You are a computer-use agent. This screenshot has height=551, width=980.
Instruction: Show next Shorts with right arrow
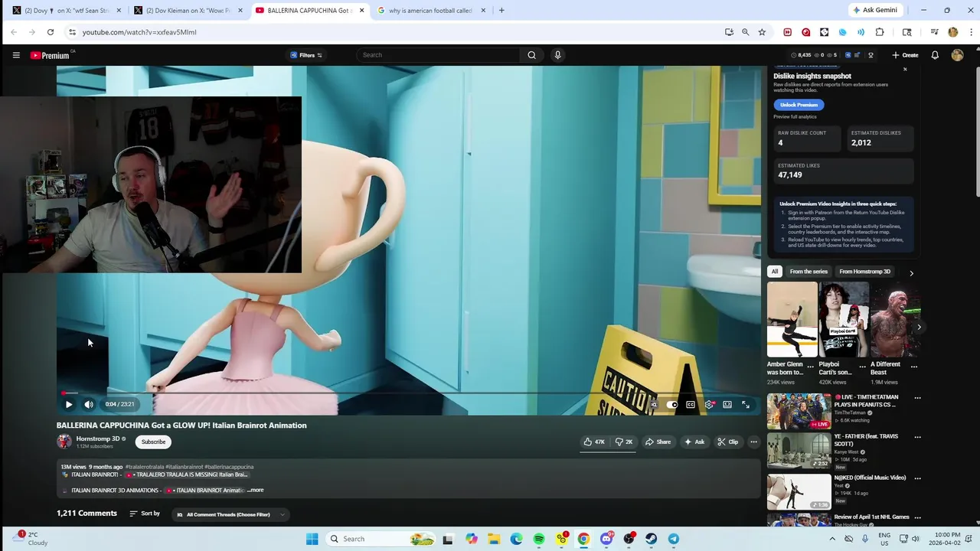(x=919, y=327)
